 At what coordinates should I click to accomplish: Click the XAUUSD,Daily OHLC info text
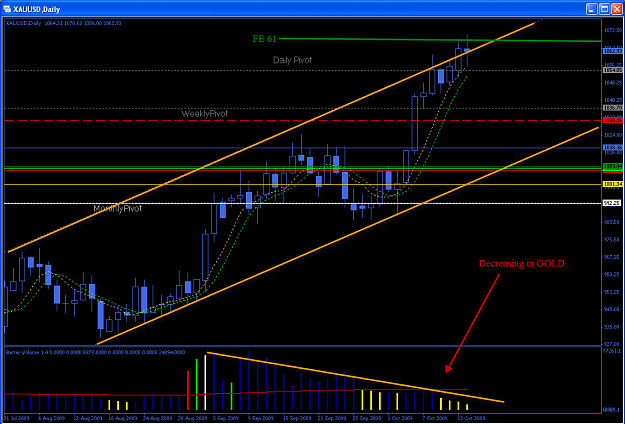click(x=64, y=23)
